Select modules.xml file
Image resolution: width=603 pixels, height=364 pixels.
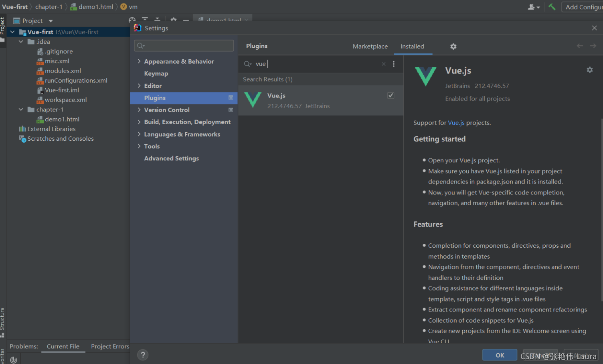coord(59,71)
